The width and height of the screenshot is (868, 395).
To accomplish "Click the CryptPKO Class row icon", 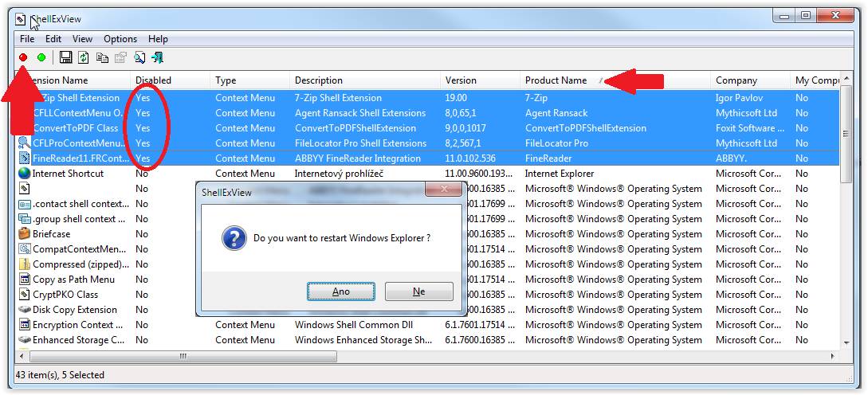I will click(x=25, y=295).
